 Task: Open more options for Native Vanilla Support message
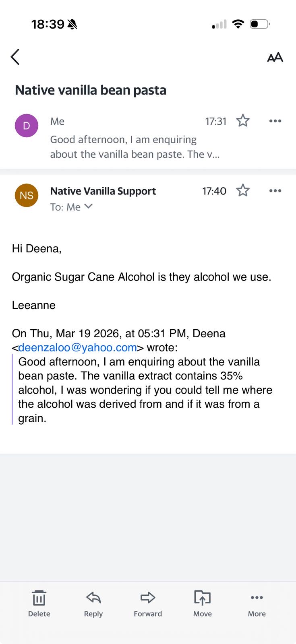pyautogui.click(x=275, y=190)
